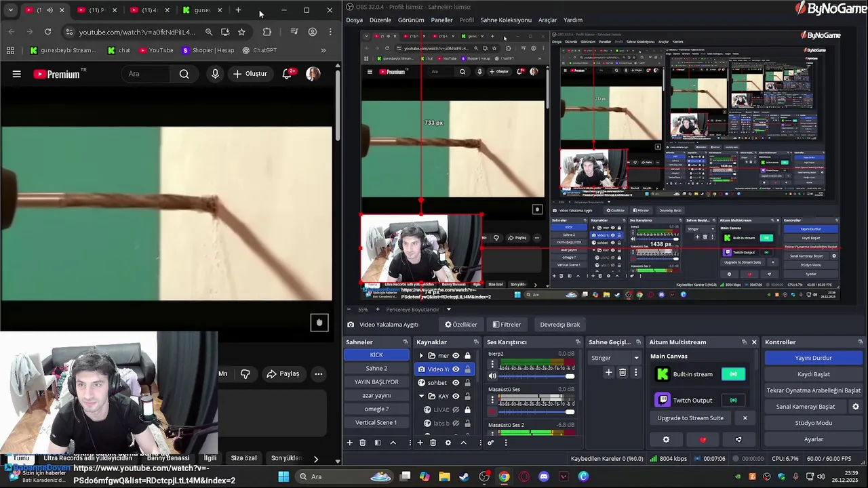The height and width of the screenshot is (488, 868).
Task: Open OBS Dosya menu
Action: pos(355,20)
